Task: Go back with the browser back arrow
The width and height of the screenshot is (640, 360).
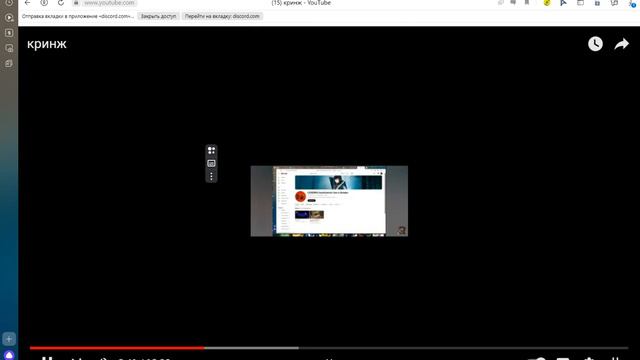Action: tap(27, 3)
